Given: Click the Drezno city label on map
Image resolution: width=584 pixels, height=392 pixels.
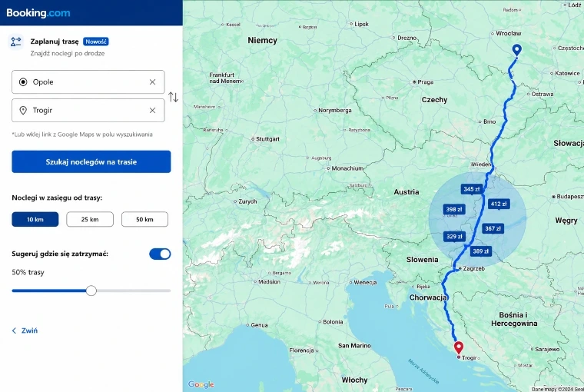Looking at the screenshot, I should point(406,38).
